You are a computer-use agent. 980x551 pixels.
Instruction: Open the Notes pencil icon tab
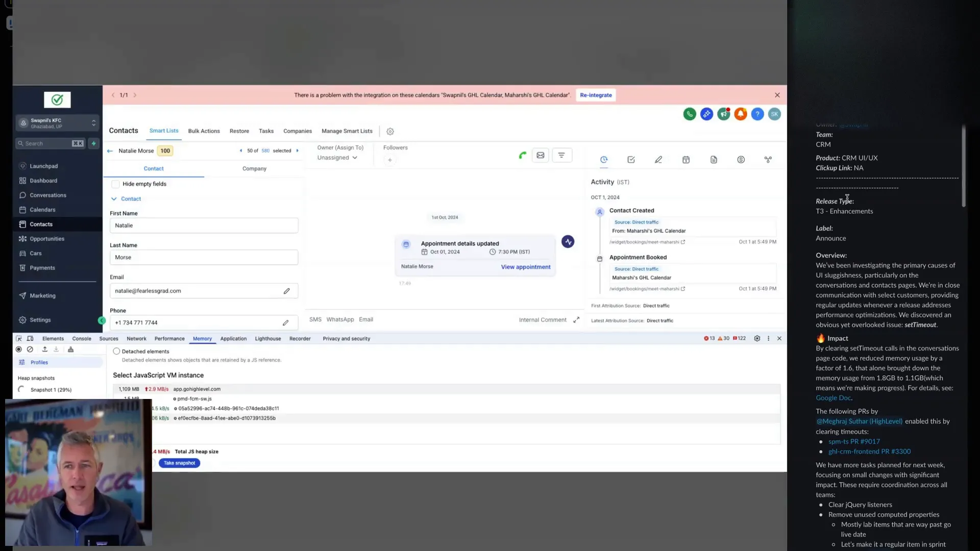tap(658, 160)
